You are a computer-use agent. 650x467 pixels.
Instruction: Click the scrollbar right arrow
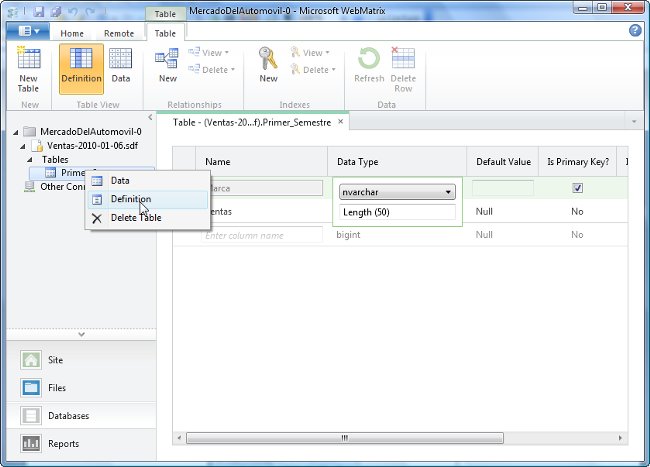point(620,438)
